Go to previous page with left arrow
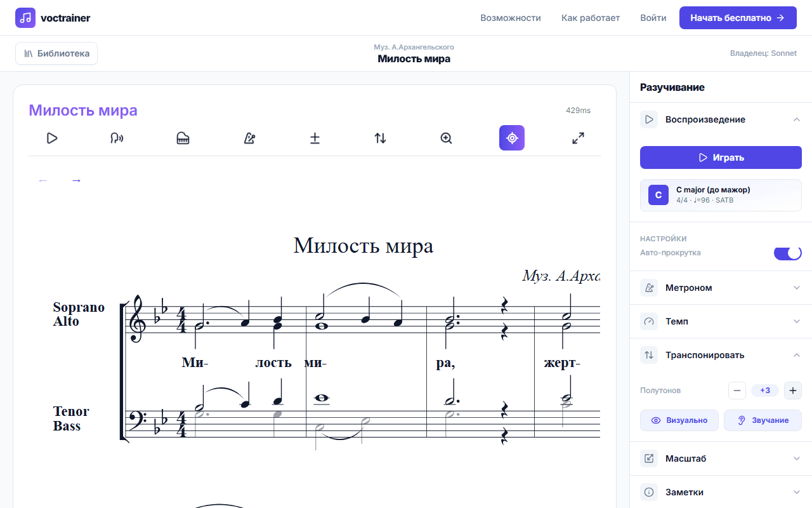This screenshot has height=508, width=812. tap(43, 180)
